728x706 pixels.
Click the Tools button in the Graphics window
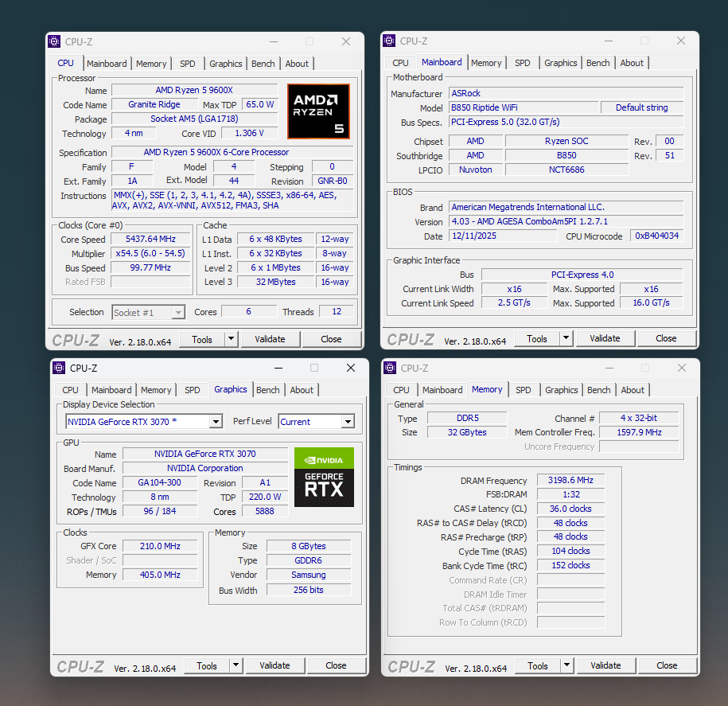click(207, 665)
